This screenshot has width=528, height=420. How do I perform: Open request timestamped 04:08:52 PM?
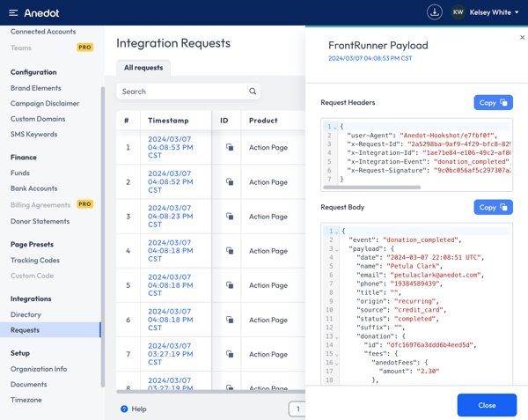coord(171,182)
